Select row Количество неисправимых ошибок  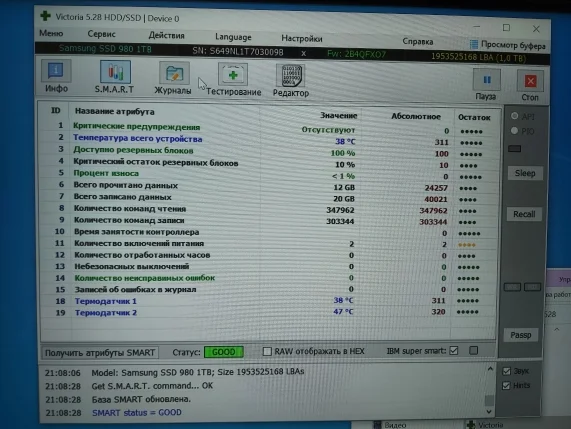[x=269, y=278]
